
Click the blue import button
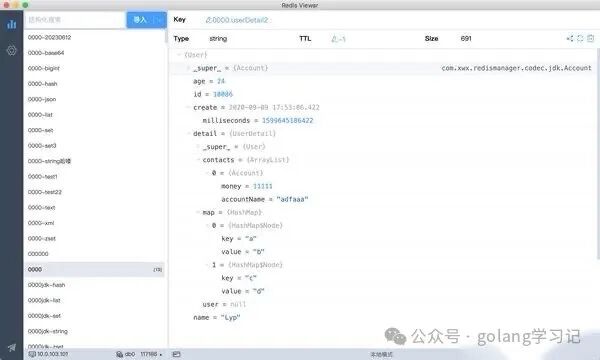140,20
